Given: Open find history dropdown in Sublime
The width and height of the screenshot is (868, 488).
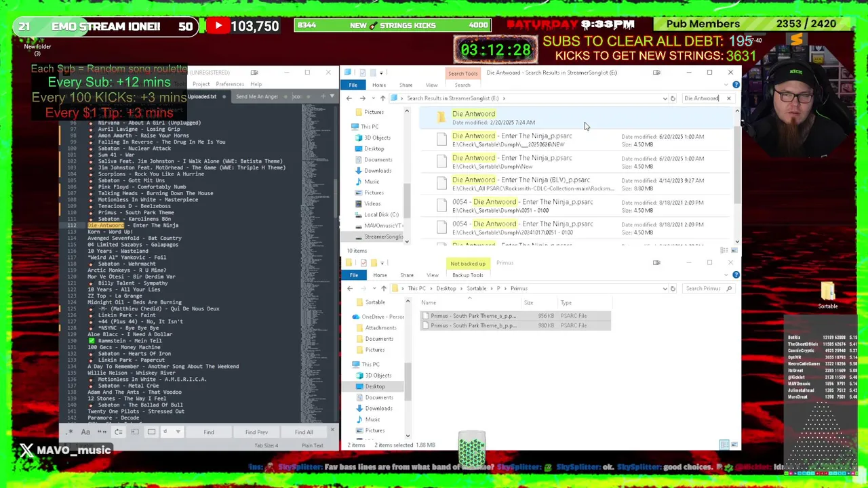Looking at the screenshot, I should coord(178,432).
